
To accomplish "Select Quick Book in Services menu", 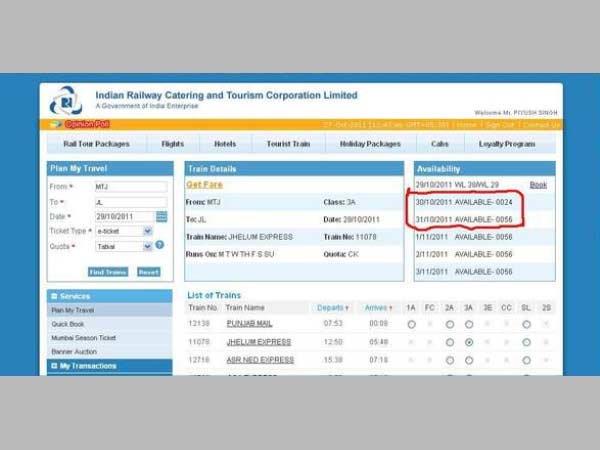I will [70, 324].
